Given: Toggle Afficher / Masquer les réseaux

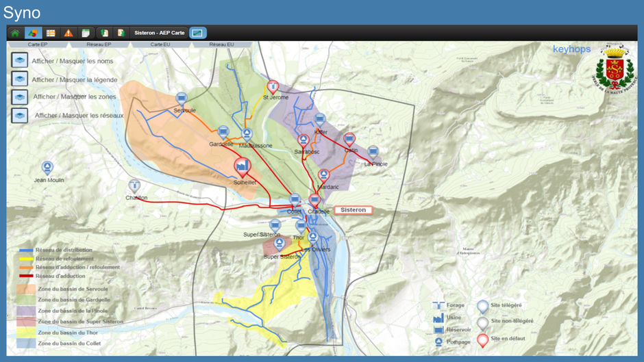Looking at the screenshot, I should [x=20, y=116].
